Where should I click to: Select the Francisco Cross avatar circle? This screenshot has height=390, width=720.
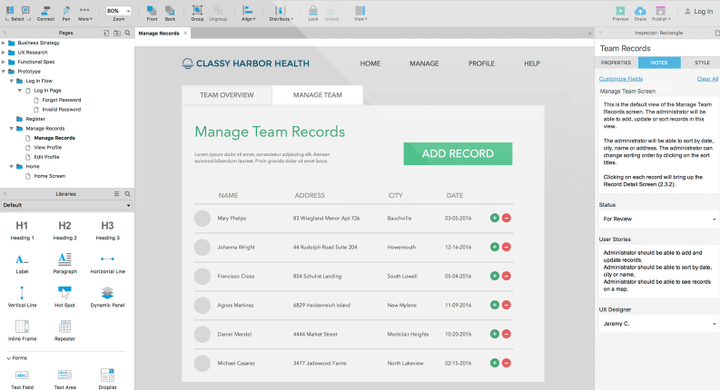pos(202,277)
